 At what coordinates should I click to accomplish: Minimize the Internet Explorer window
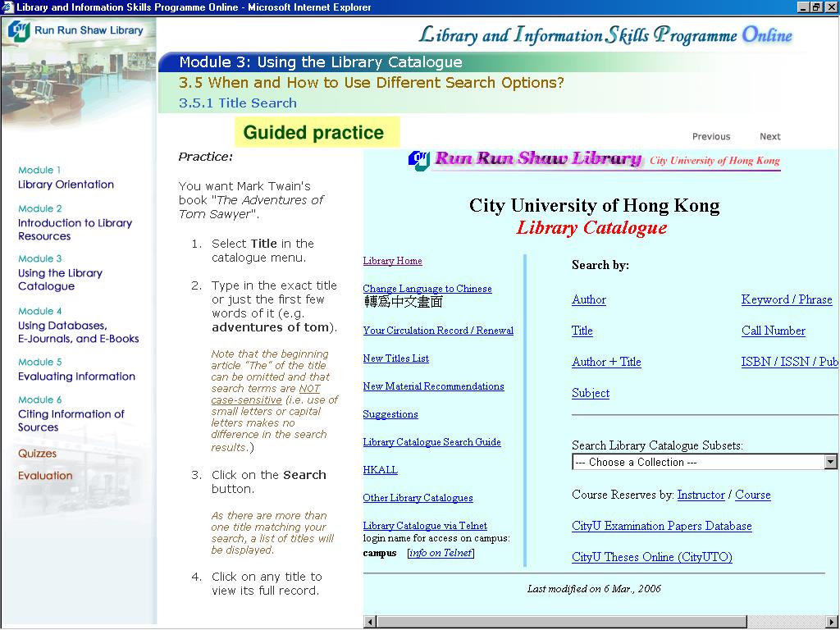pyautogui.click(x=803, y=7)
